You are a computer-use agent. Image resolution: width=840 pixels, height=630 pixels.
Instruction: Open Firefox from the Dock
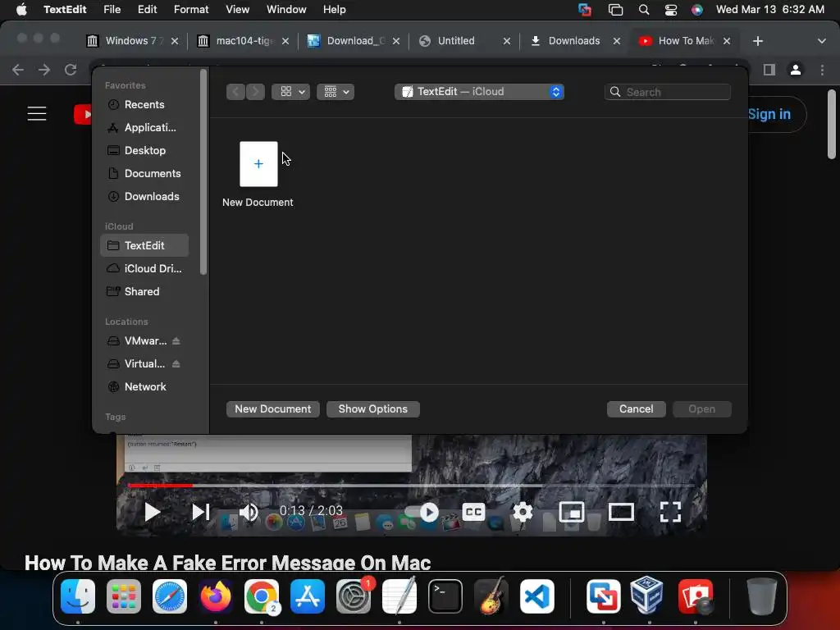(x=216, y=596)
